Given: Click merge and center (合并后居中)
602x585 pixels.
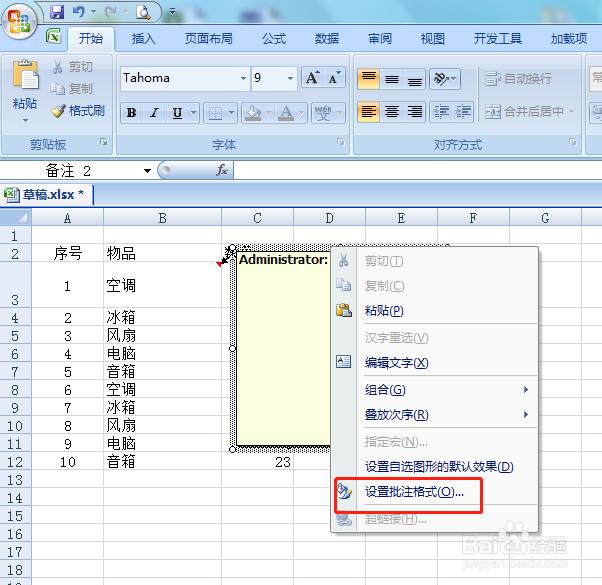Looking at the screenshot, I should coord(524,112).
